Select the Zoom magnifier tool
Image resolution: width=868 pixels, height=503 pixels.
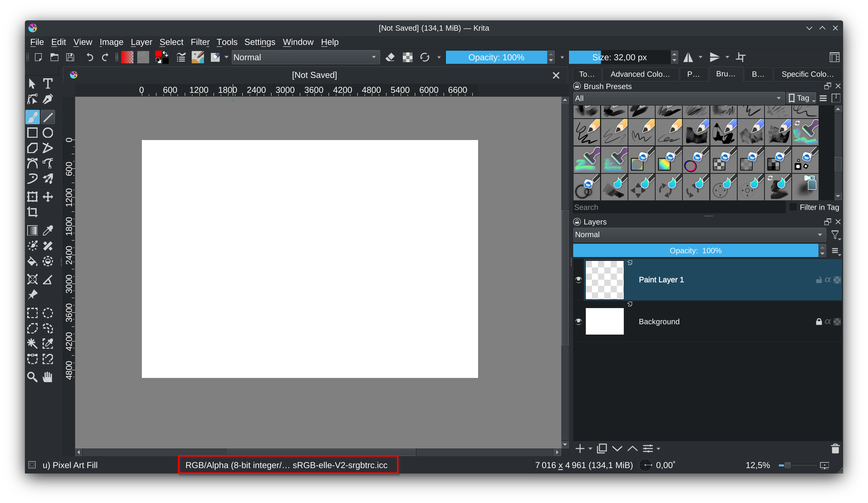point(33,377)
